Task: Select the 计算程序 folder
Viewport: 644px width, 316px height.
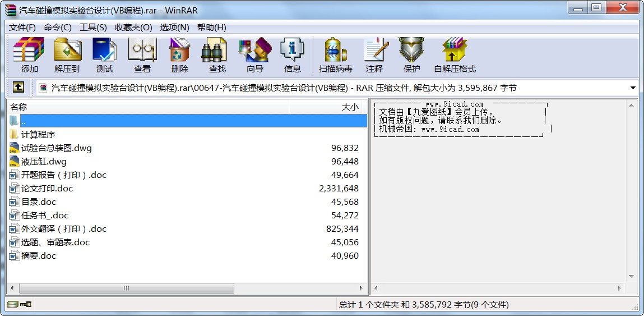Action: (38, 135)
